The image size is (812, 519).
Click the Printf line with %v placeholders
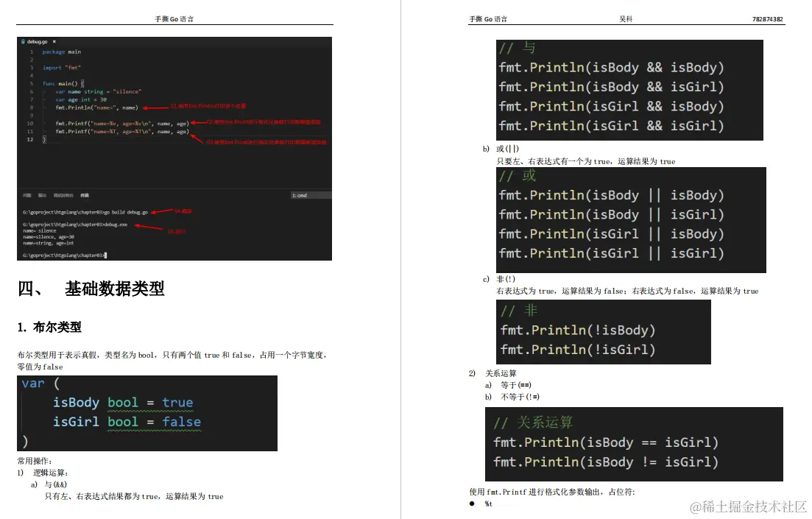[122, 123]
